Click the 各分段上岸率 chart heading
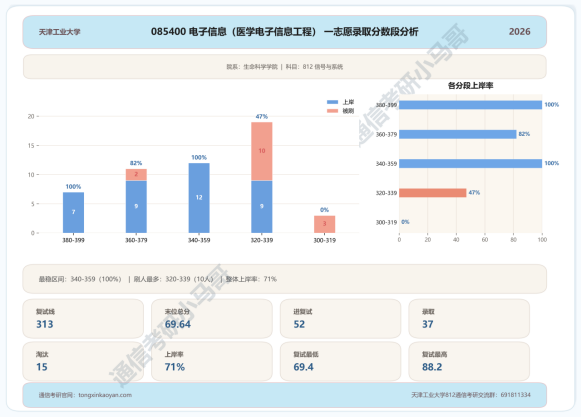Screen dimensions: 581x418 coord(471,86)
